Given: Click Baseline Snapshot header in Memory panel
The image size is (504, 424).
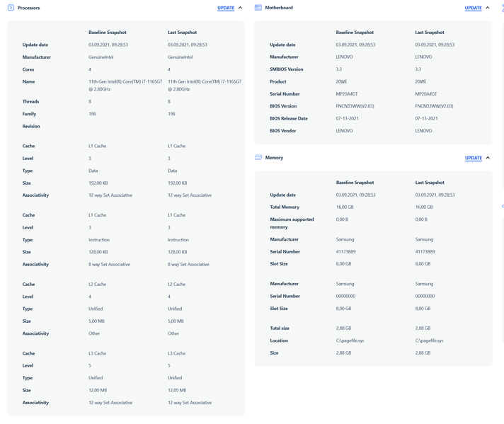Looking at the screenshot, I should [354, 183].
